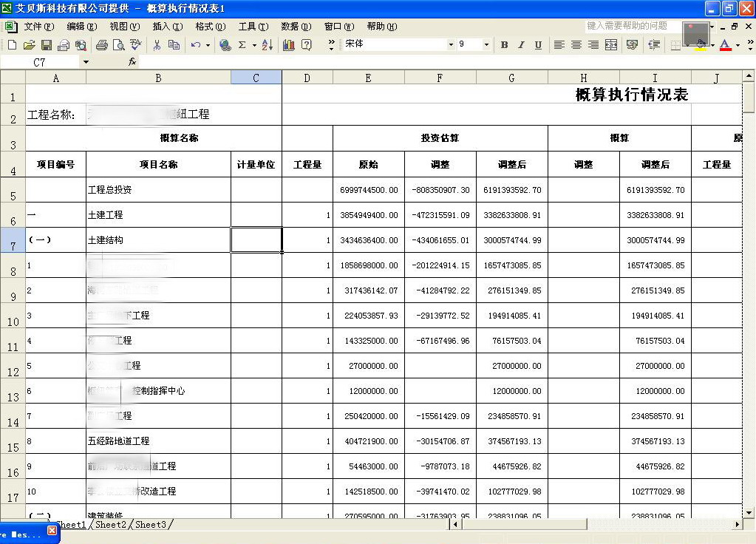Merge and center the selected cells
This screenshot has width=756, height=544.
(x=611, y=45)
